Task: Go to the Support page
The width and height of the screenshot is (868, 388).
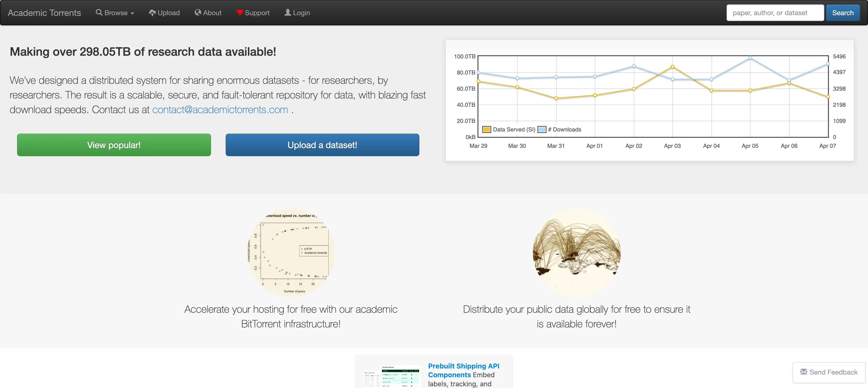Action: coord(253,13)
